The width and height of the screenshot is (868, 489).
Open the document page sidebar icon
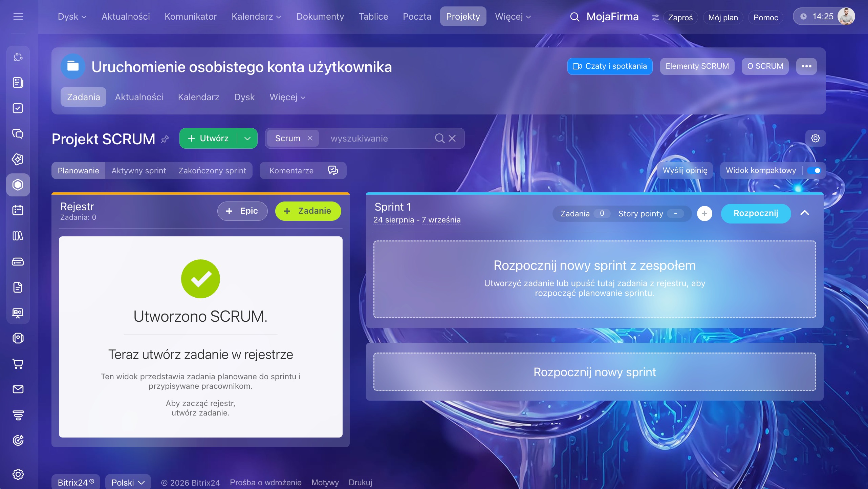pos(18,287)
